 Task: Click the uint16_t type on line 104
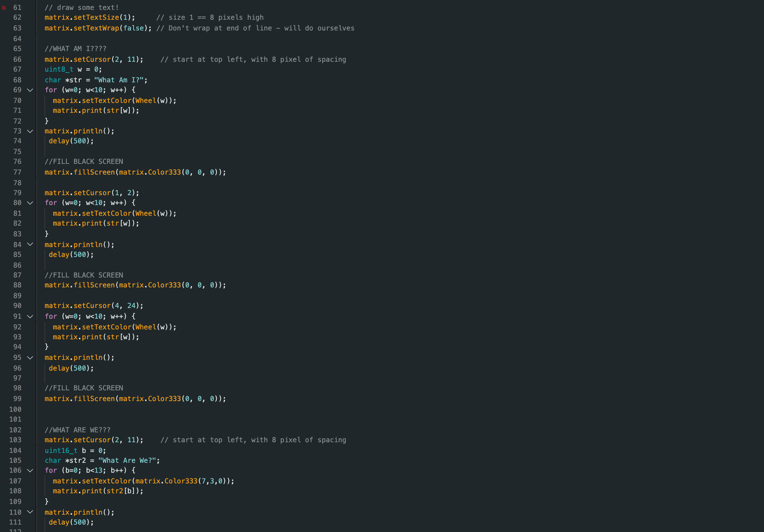click(x=61, y=451)
